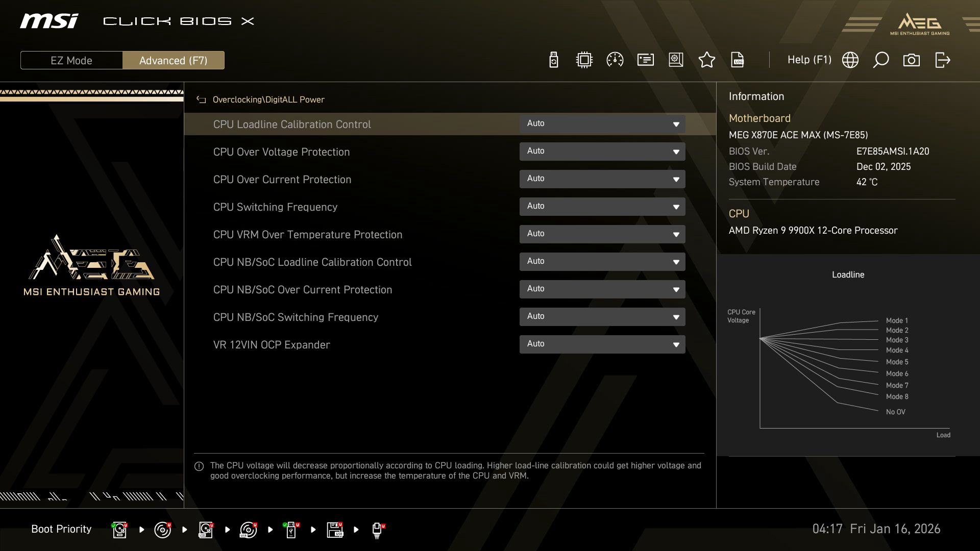Open the notes memo icon
Viewport: 980px width, 551px height.
point(646,60)
